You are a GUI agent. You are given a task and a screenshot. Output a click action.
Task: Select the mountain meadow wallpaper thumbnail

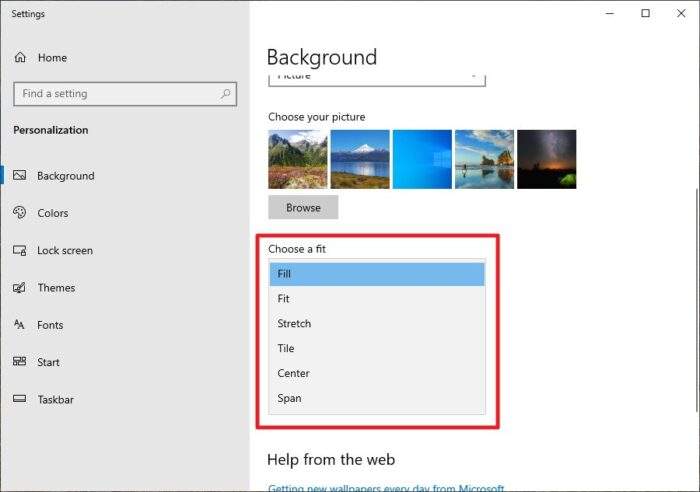pyautogui.click(x=298, y=159)
